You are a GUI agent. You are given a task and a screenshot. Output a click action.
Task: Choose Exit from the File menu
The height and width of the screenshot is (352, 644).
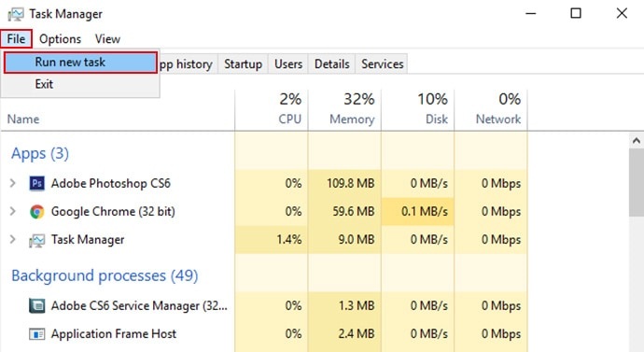(80, 84)
